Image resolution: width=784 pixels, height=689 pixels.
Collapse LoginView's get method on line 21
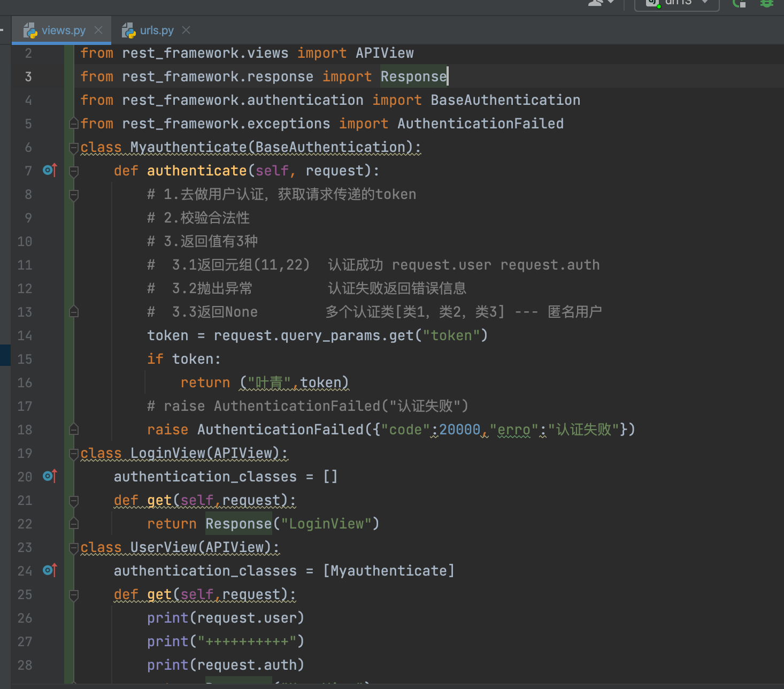[74, 500]
